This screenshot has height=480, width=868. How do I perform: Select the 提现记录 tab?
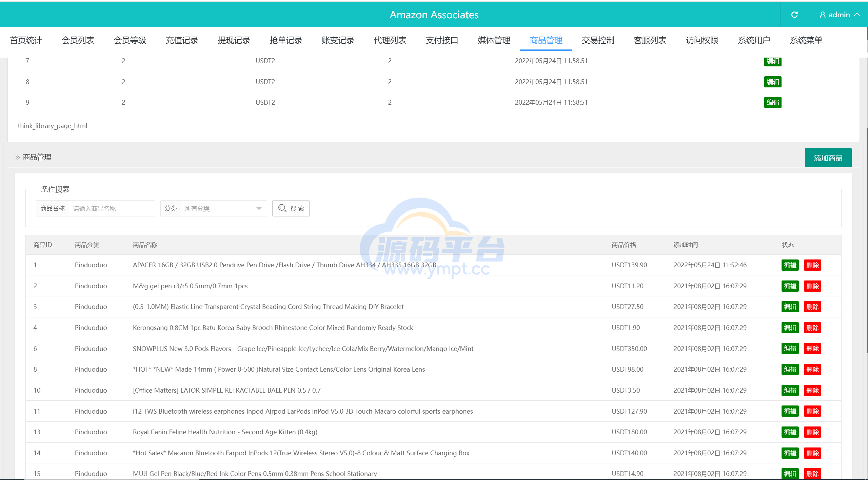234,40
